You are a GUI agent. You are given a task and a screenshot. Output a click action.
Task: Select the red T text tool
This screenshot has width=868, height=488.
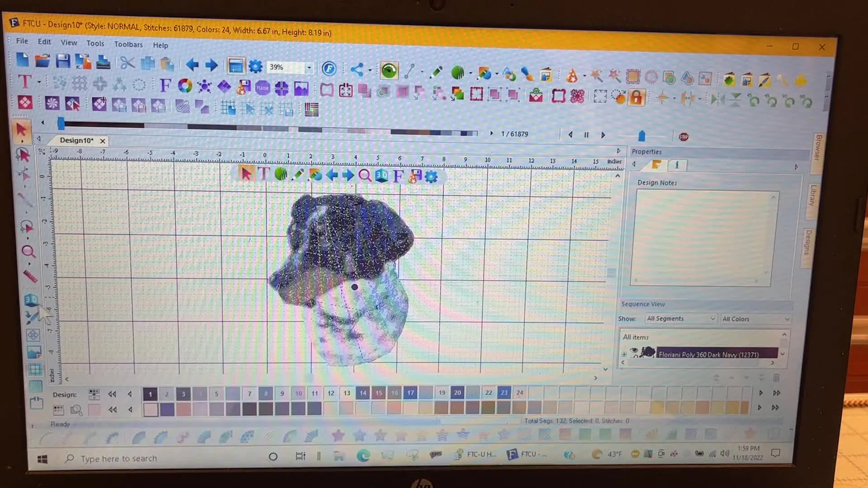pos(24,81)
